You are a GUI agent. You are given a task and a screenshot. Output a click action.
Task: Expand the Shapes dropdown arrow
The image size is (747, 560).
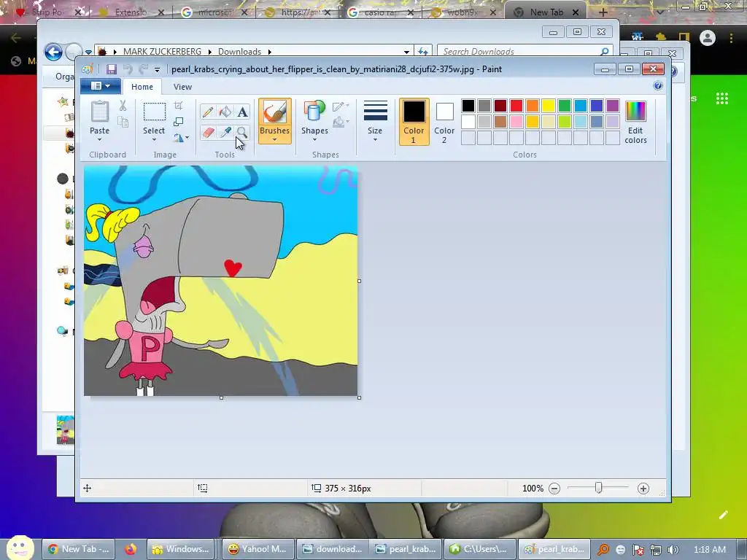314,140
